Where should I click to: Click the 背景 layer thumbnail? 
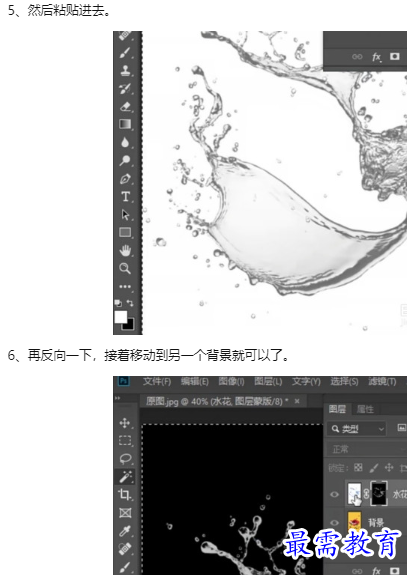(x=355, y=522)
